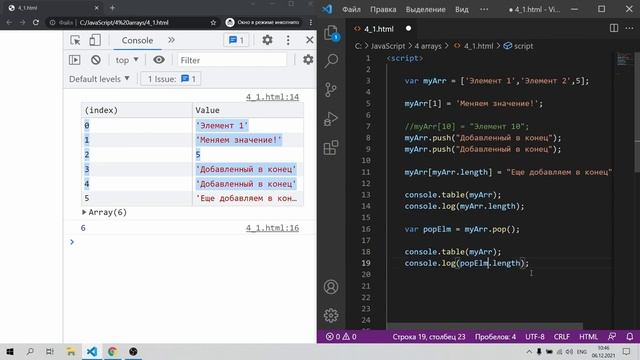Change CRLF line ending

[562, 337]
